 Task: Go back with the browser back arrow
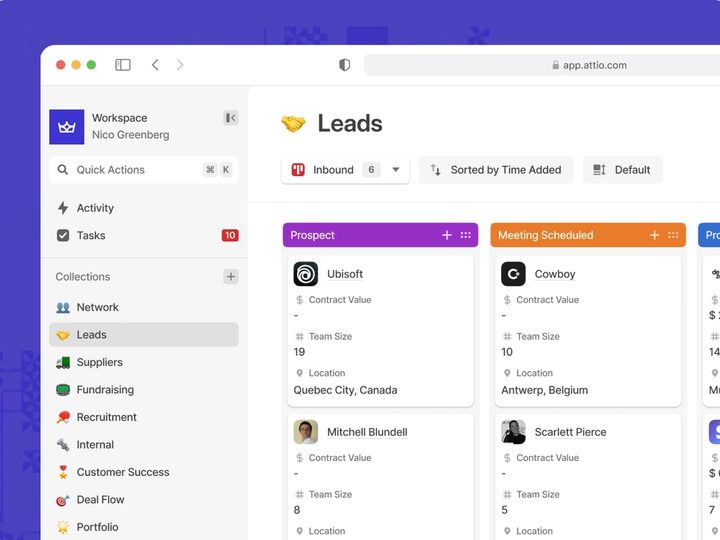(155, 65)
